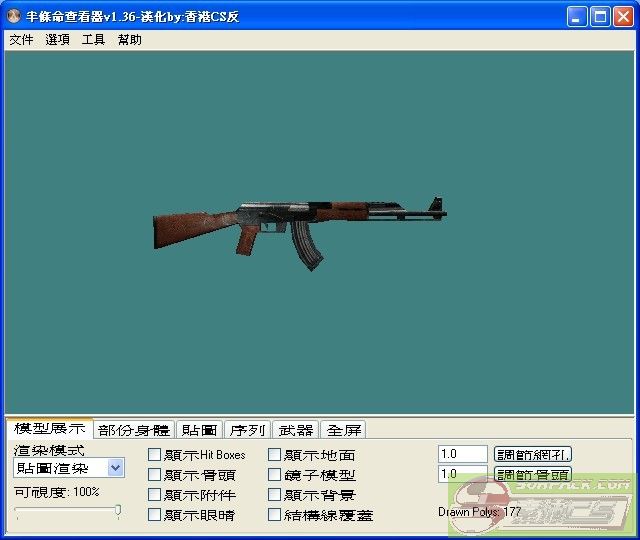Enable the 顯示附件 checkbox
This screenshot has width=640, height=540.
coord(154,494)
